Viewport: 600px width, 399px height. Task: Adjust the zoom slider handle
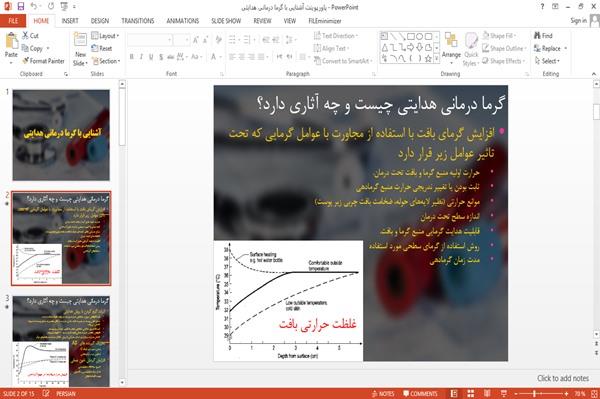click(x=534, y=393)
